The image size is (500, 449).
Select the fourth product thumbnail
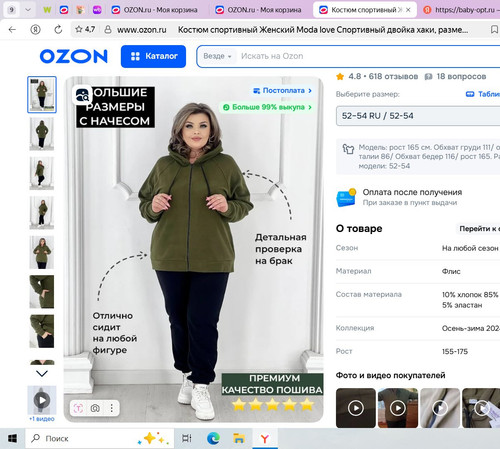pos(42,213)
